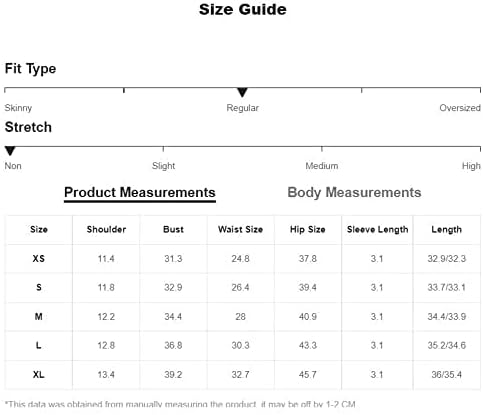Screen dimensions: 483x415
Task: Select the Product Measurements tab
Action: pos(140,193)
